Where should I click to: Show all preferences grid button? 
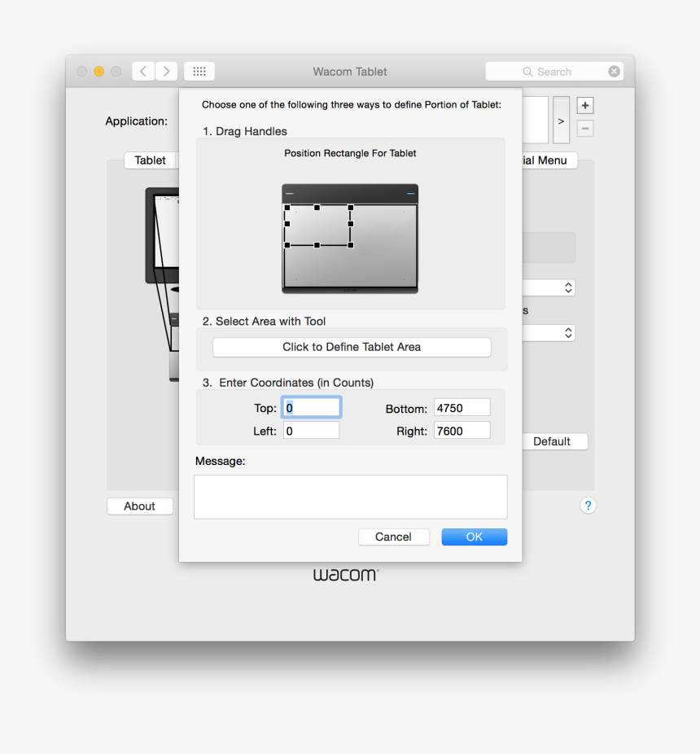[199, 72]
